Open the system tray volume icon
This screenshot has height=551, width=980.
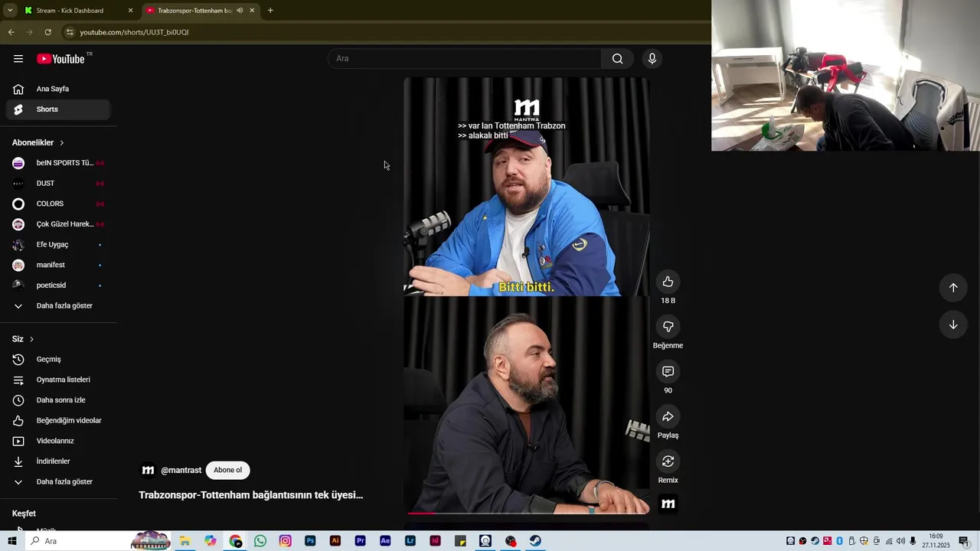[x=900, y=541]
